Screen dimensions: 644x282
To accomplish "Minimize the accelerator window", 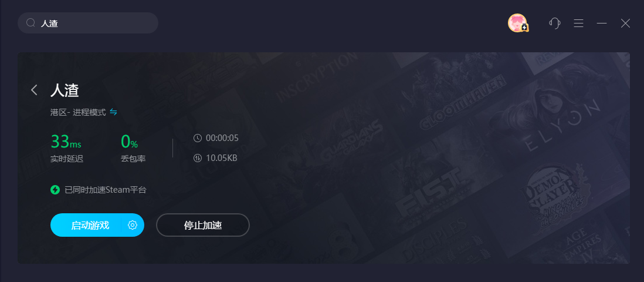I will pyautogui.click(x=602, y=23).
